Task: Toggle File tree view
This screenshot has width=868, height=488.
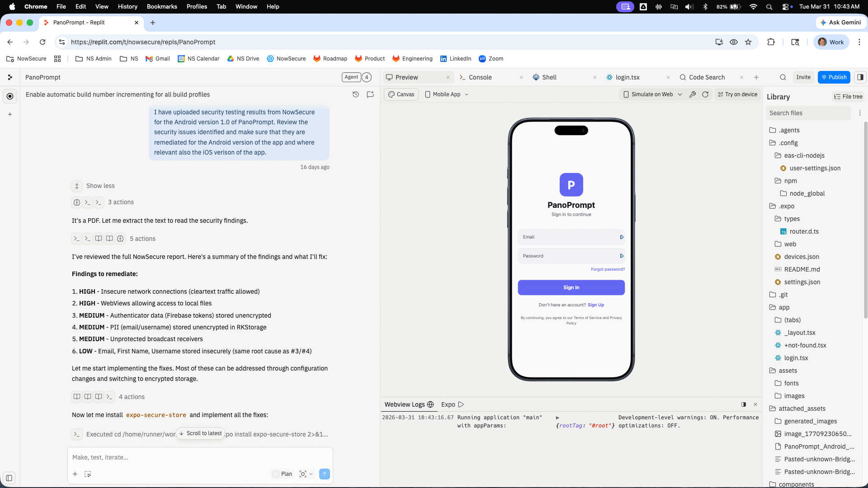Action: pos(848,97)
